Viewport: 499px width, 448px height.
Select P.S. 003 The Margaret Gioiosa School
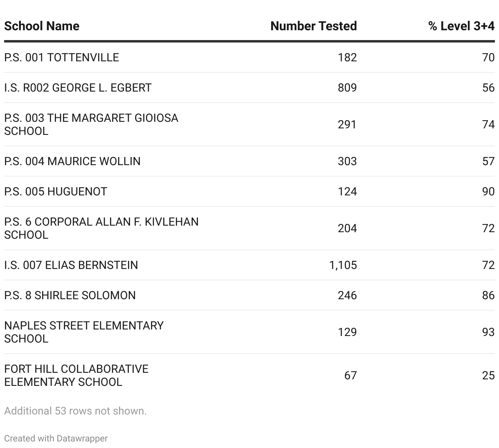click(x=91, y=124)
